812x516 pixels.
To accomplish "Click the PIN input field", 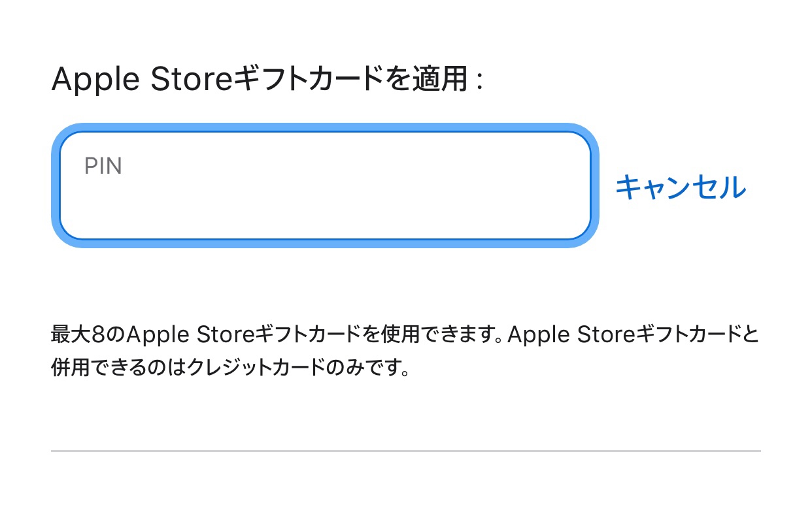I will (325, 185).
